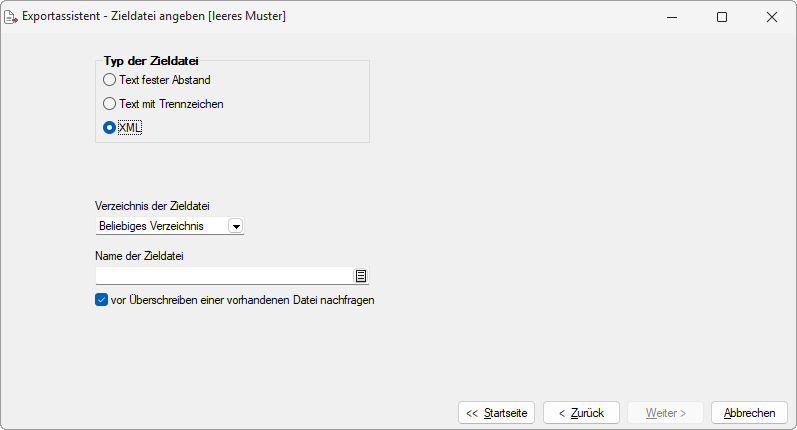Click the Zurück button

(581, 413)
